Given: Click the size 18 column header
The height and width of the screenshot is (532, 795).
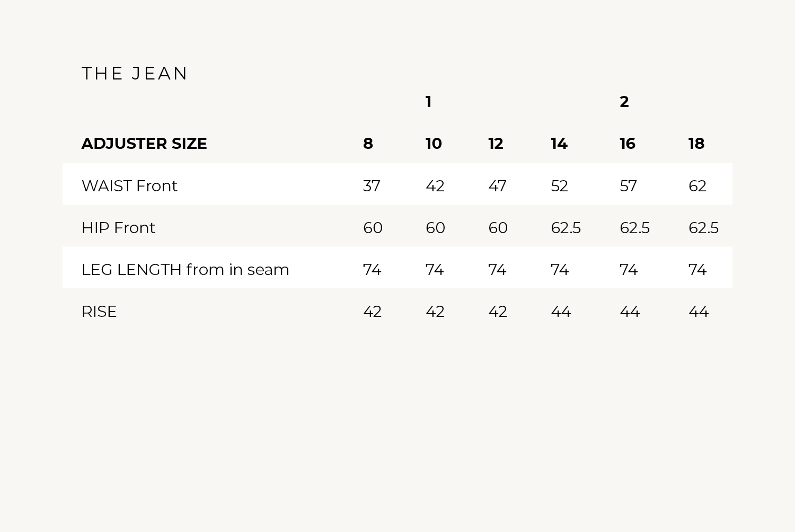Looking at the screenshot, I should click(x=696, y=144).
